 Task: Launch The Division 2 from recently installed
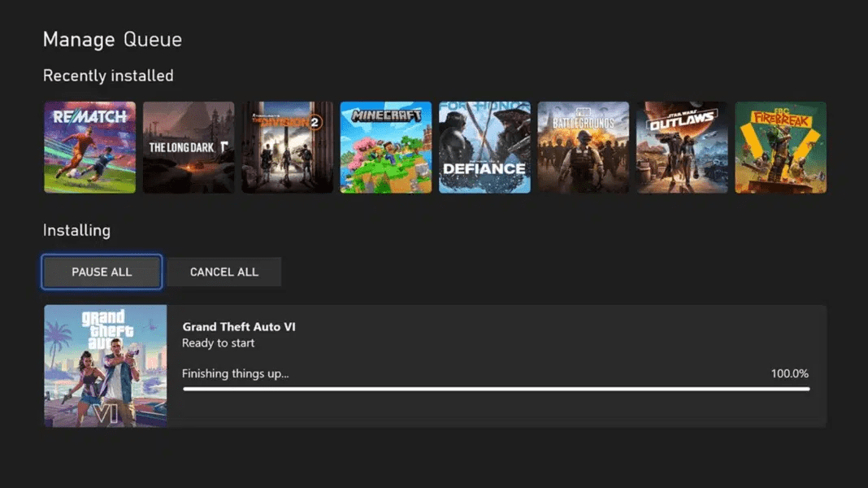pyautogui.click(x=287, y=147)
